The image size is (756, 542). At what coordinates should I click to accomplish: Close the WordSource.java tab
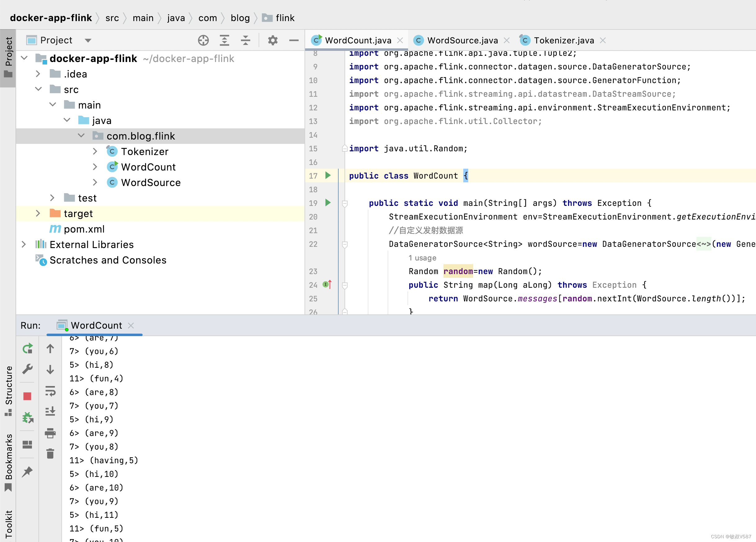tap(506, 41)
